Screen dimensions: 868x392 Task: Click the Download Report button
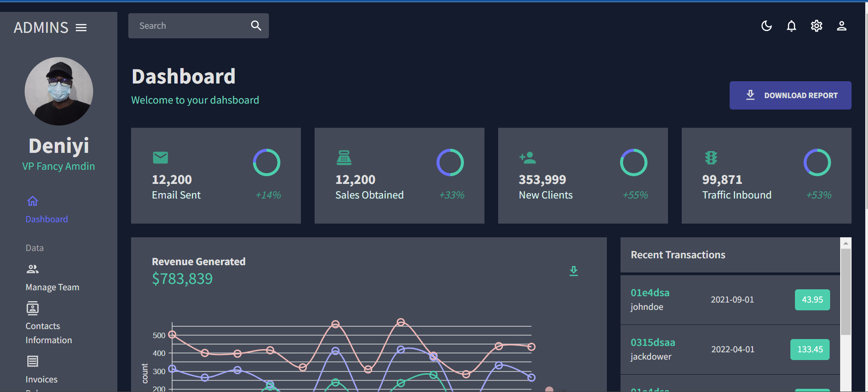790,95
